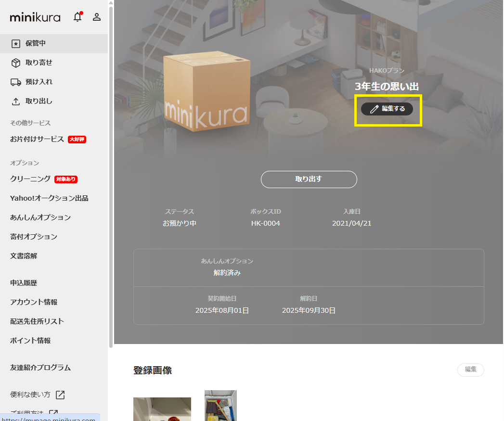Open the user account icon
The height and width of the screenshot is (421, 504).
pos(97,17)
